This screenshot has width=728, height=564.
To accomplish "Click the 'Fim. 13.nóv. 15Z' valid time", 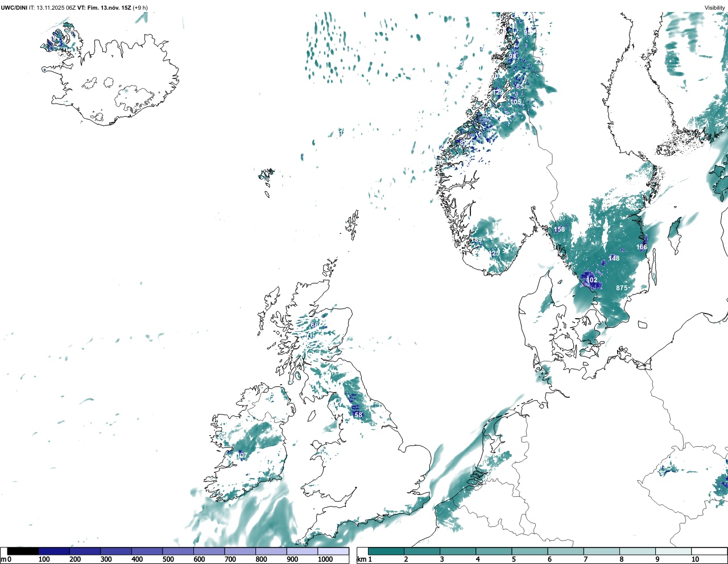I will pyautogui.click(x=109, y=7).
